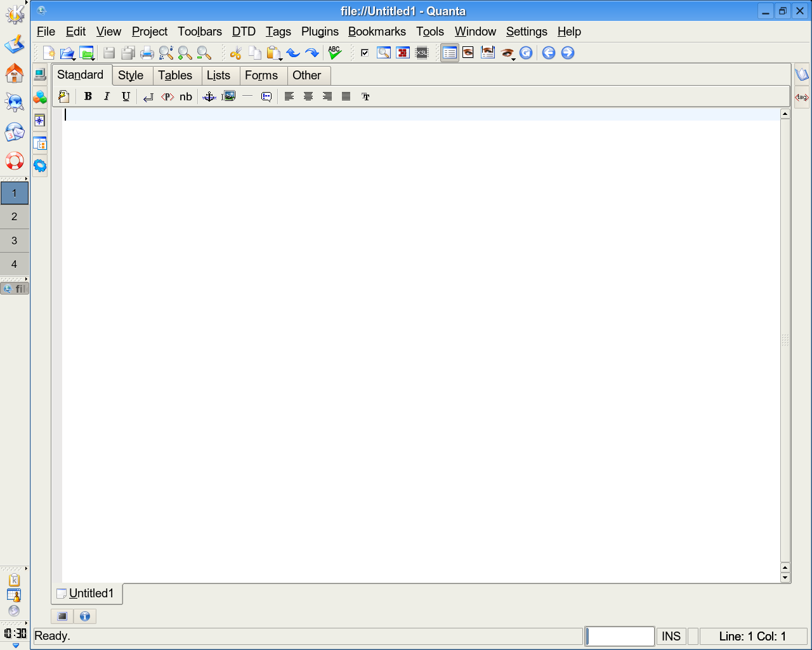
Task: Toggle italic formatting
Action: (x=107, y=96)
